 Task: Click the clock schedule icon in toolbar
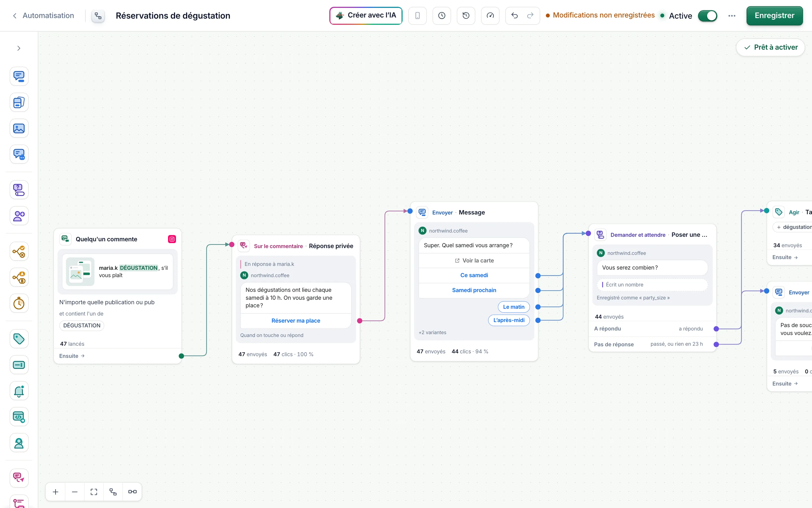442,16
